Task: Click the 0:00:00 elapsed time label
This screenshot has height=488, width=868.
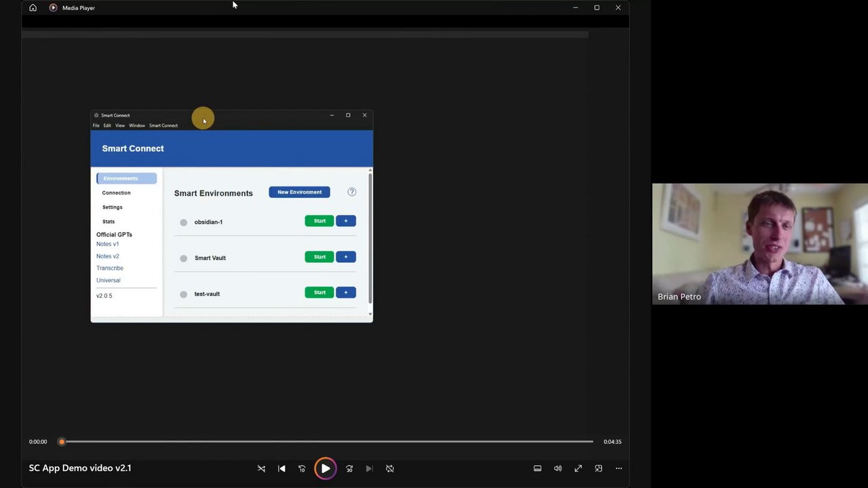Action: [38, 442]
